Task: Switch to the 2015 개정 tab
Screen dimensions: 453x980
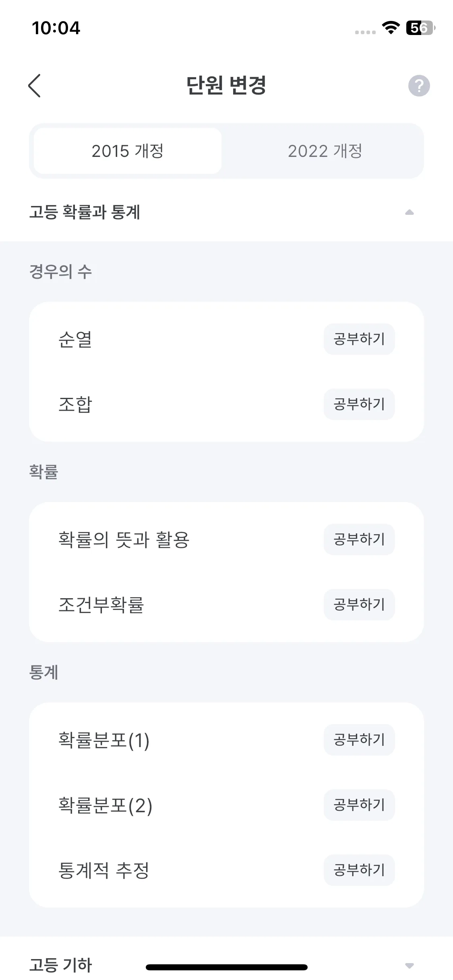Action: coord(128,151)
